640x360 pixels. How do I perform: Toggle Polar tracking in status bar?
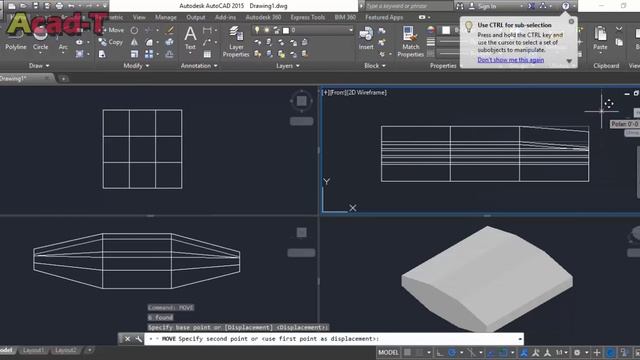click(452, 352)
